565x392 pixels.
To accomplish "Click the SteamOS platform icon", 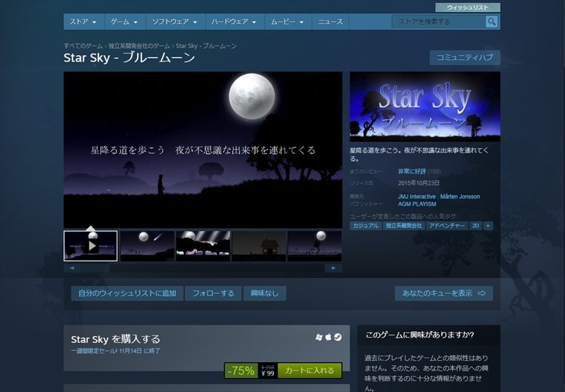I will [x=338, y=337].
